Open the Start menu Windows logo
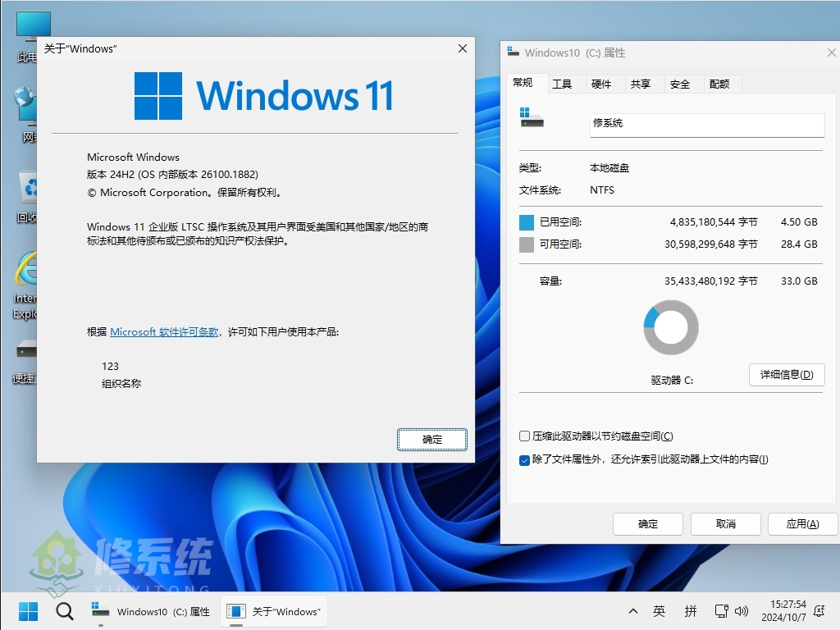 tap(28, 611)
